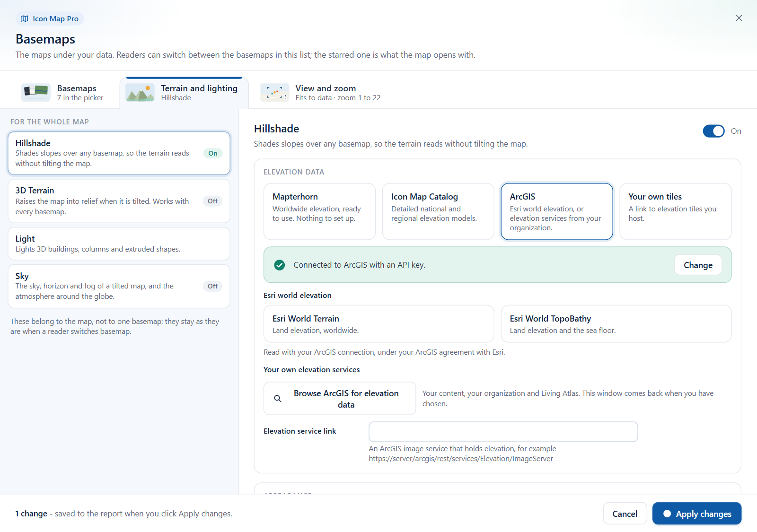Click the Sky Off badge
The image size is (757, 532).
pos(213,286)
